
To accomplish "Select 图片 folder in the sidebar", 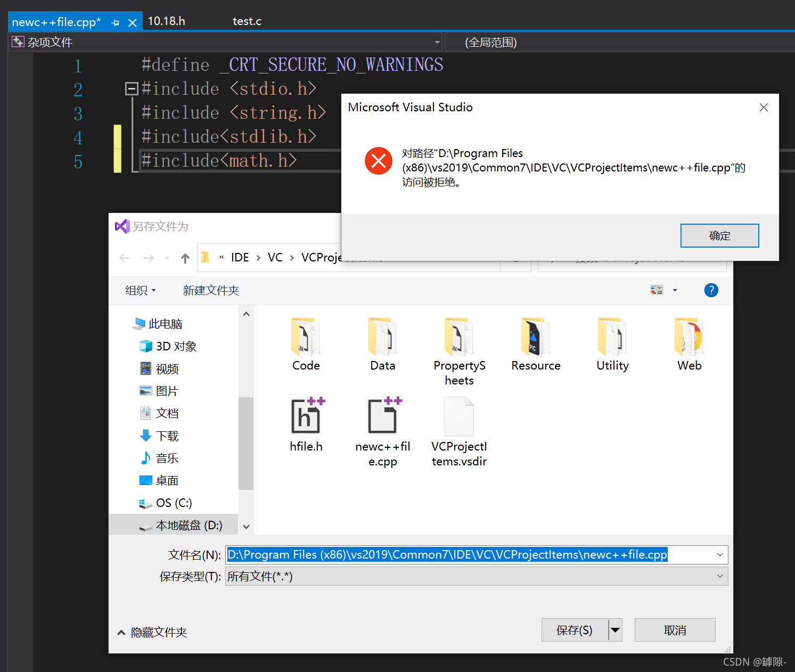I will pos(159,391).
